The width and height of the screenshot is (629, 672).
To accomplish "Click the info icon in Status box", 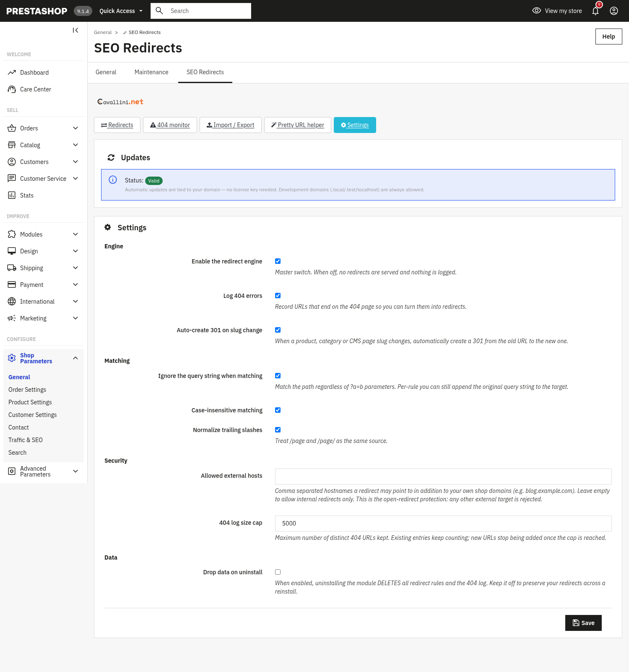I will tap(113, 180).
